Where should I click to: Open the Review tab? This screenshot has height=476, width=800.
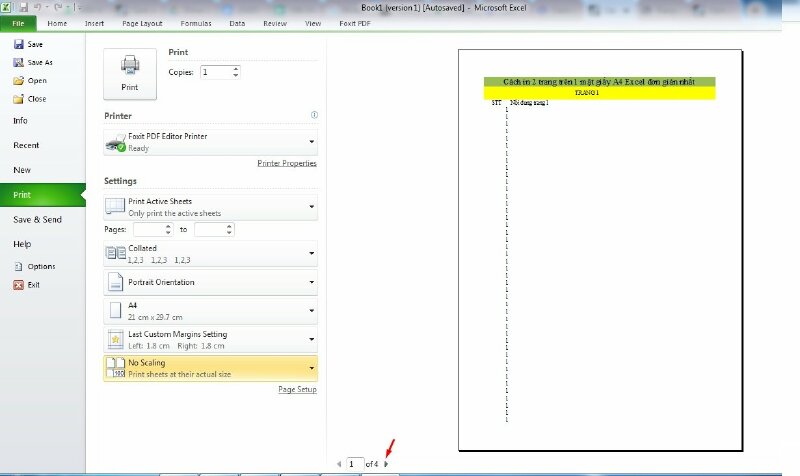275,23
